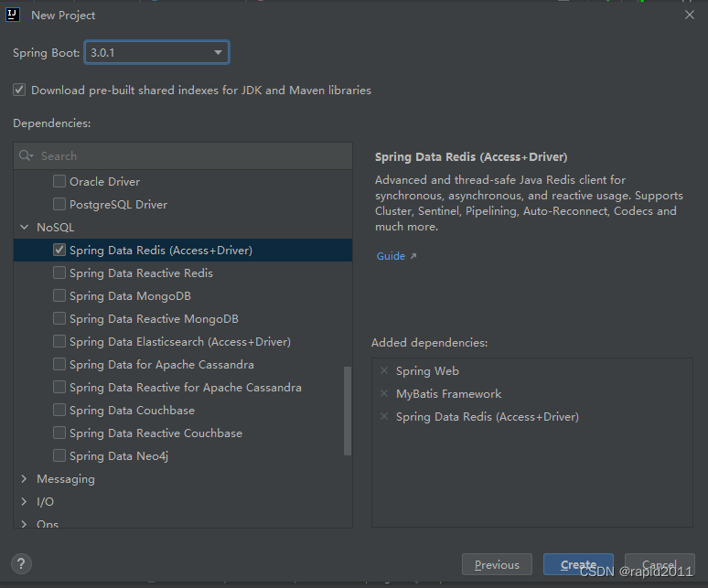Remove MyBatis Framework from added dependencies
This screenshot has width=708, height=588.
tap(384, 393)
